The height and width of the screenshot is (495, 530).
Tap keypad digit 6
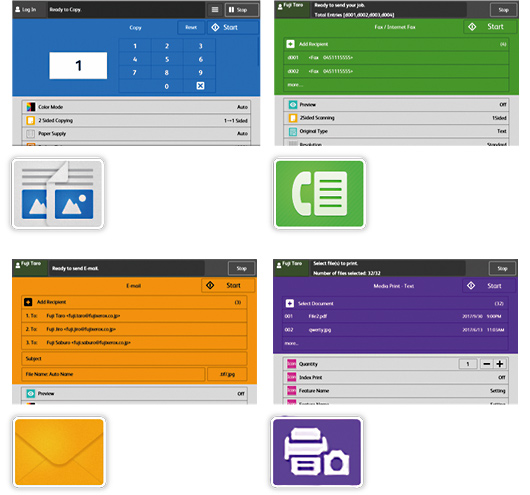coord(200,60)
